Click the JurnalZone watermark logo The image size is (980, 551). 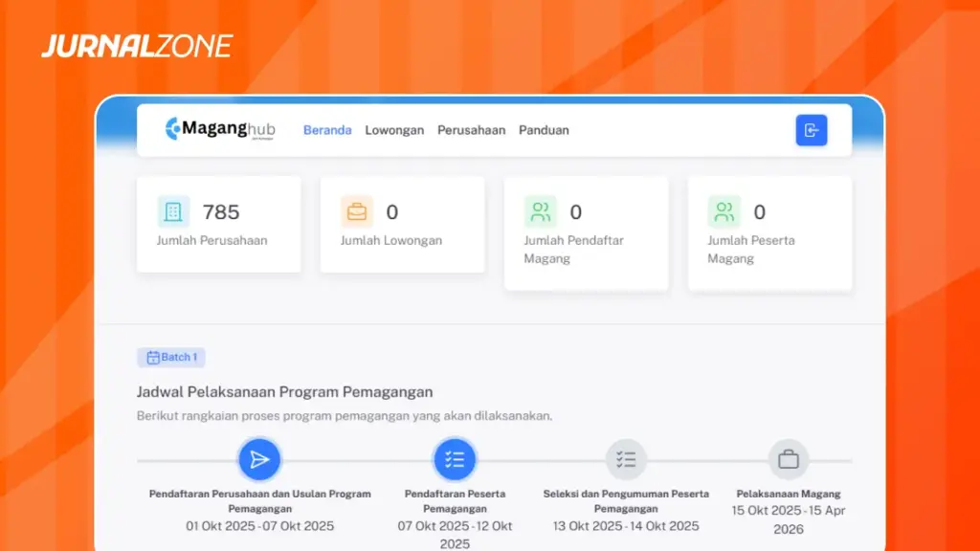pyautogui.click(x=137, y=43)
